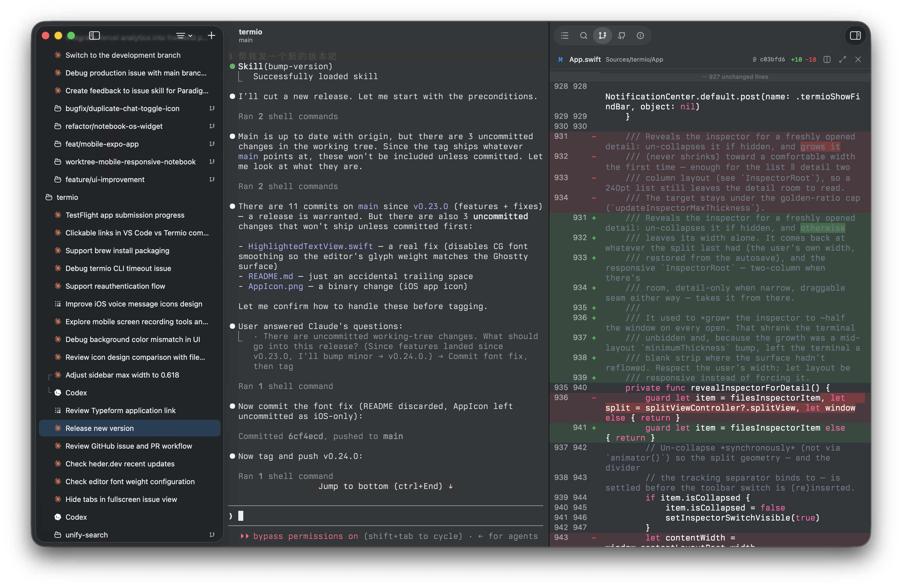Click grid icon of 'Improve iOS voice message icons design'
The height and width of the screenshot is (588, 902).
click(57, 304)
